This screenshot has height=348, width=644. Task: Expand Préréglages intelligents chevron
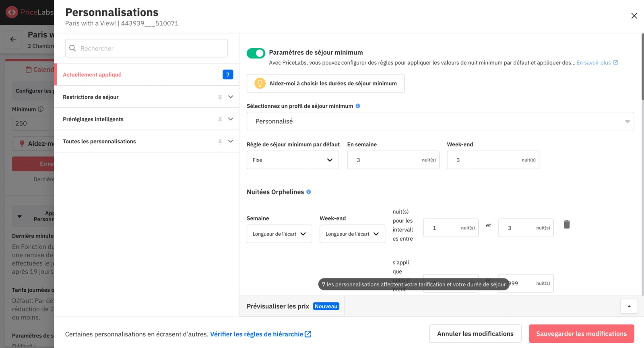pyautogui.click(x=231, y=119)
